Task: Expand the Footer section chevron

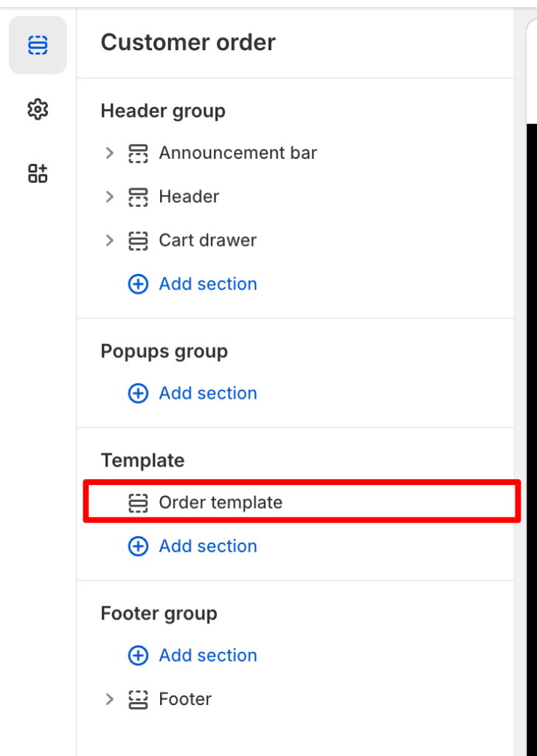Action: (x=109, y=699)
